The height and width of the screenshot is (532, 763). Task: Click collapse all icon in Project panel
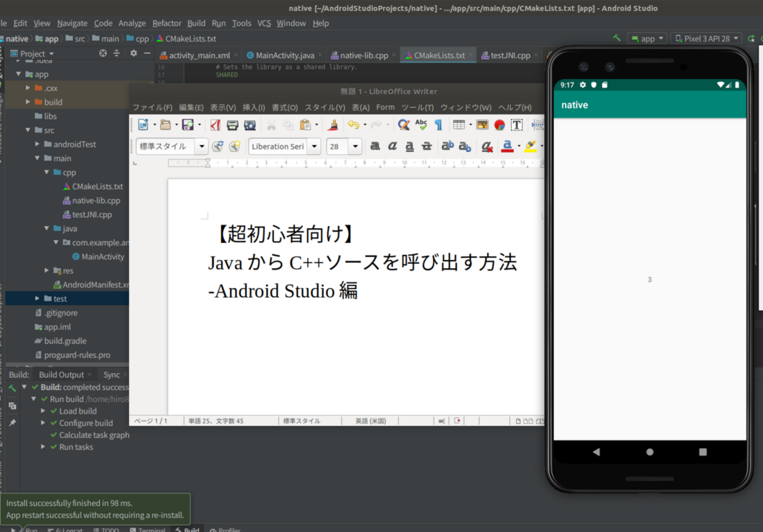[116, 53]
